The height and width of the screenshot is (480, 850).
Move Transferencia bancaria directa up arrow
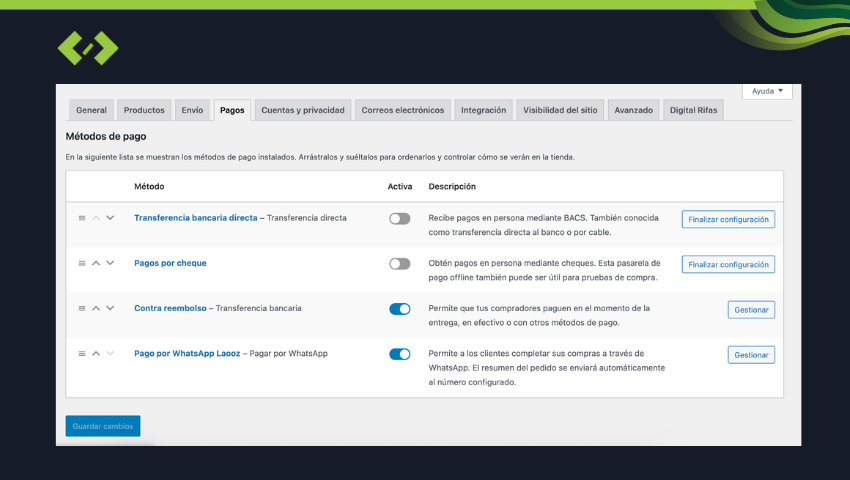coord(96,218)
